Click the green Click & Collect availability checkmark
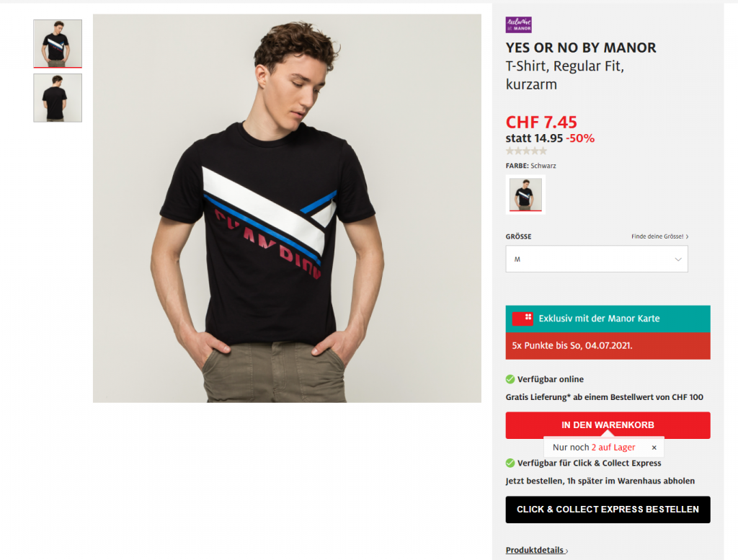This screenshot has height=560, width=738. (x=510, y=463)
